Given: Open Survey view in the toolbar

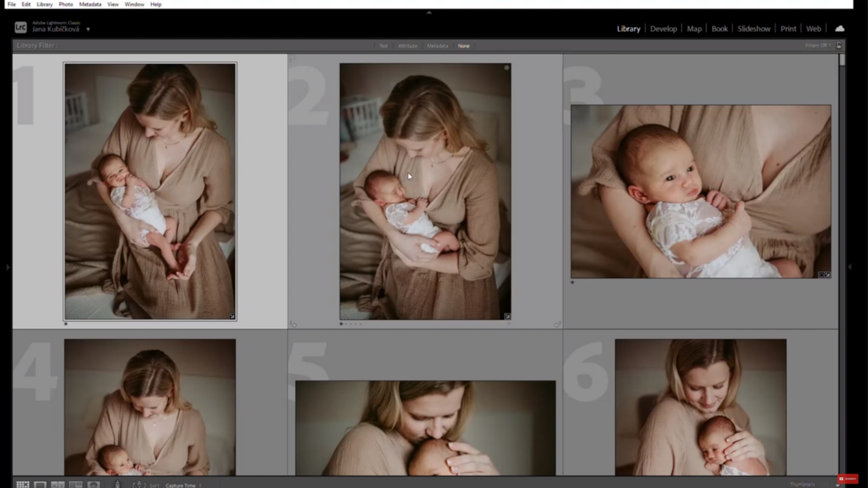Looking at the screenshot, I should (x=75, y=484).
